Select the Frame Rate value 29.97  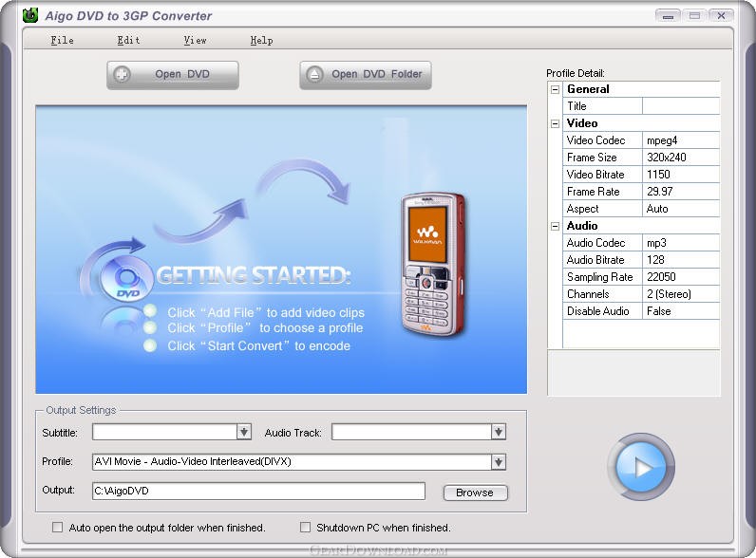coord(681,192)
